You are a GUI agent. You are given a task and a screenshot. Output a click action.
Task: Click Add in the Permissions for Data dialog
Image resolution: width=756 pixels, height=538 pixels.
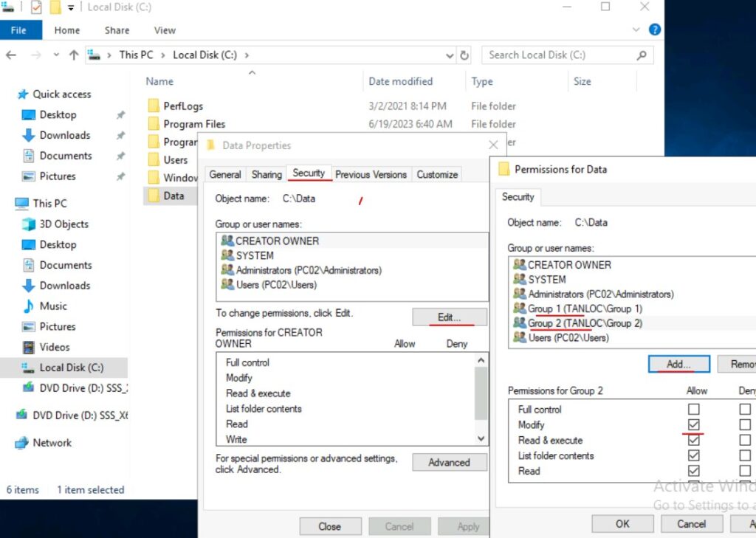pos(680,364)
